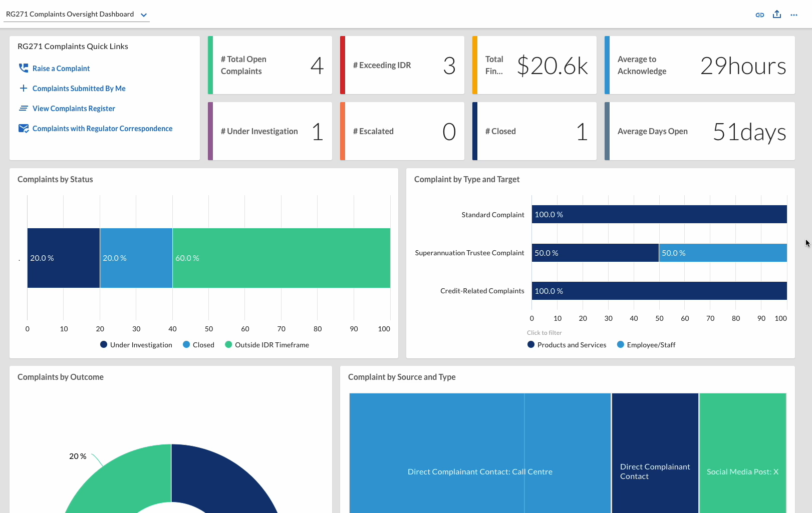The image size is (812, 513).
Task: Click the Employee/Staff legend item
Action: coord(646,345)
